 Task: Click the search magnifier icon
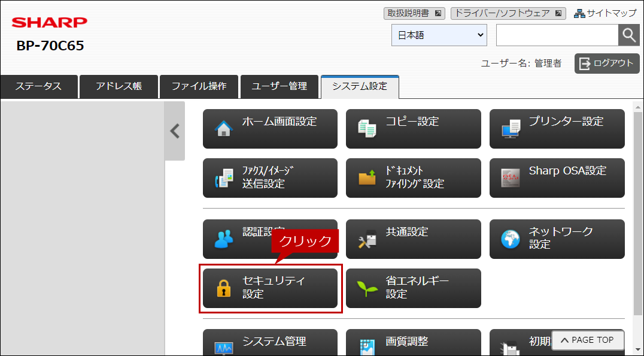[x=629, y=35]
